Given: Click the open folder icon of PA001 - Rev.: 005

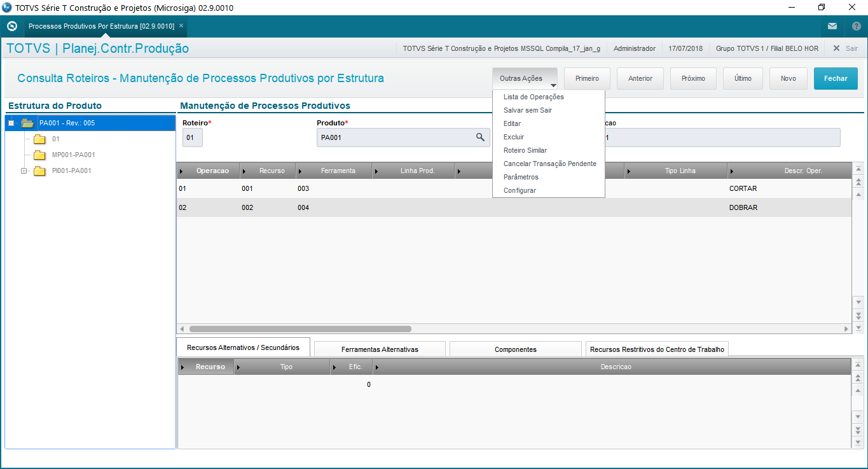Looking at the screenshot, I should pos(27,123).
